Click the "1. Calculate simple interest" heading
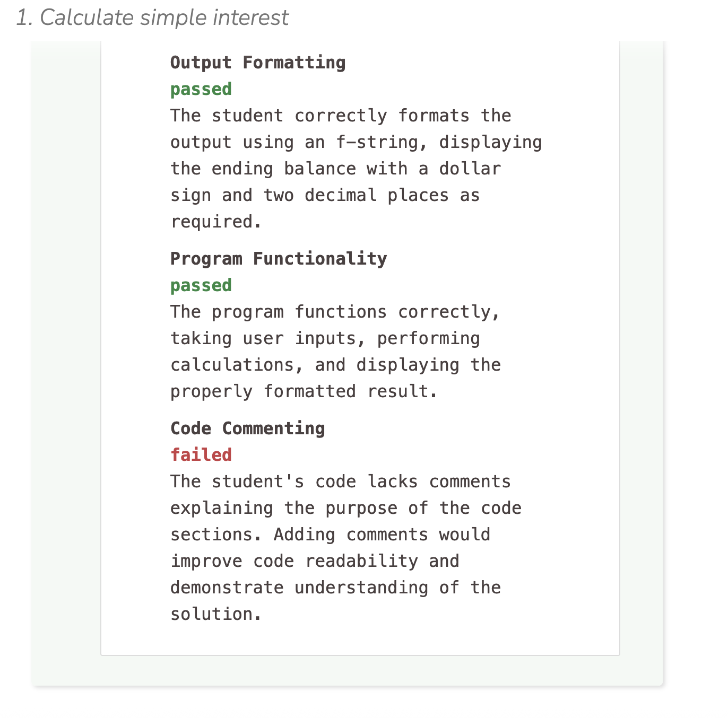This screenshot has width=728, height=718. [152, 17]
